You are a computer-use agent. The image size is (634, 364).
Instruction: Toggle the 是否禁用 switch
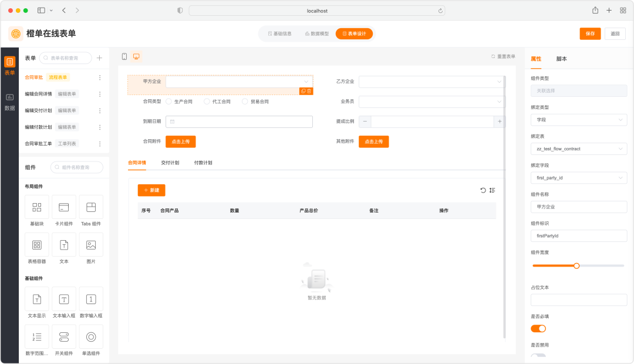[x=538, y=356]
